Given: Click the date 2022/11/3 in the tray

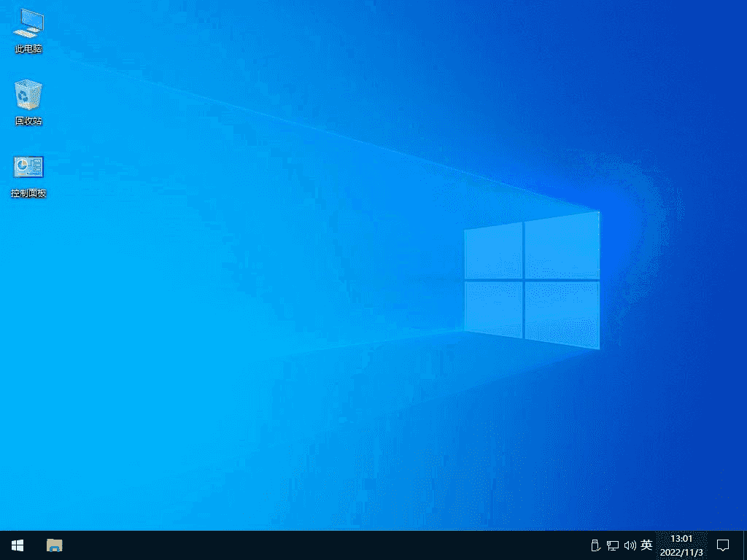Looking at the screenshot, I should [682, 551].
